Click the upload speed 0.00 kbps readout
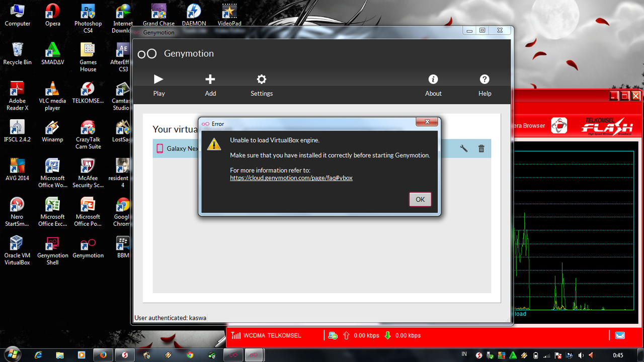This screenshot has width=644, height=362. pos(366,335)
